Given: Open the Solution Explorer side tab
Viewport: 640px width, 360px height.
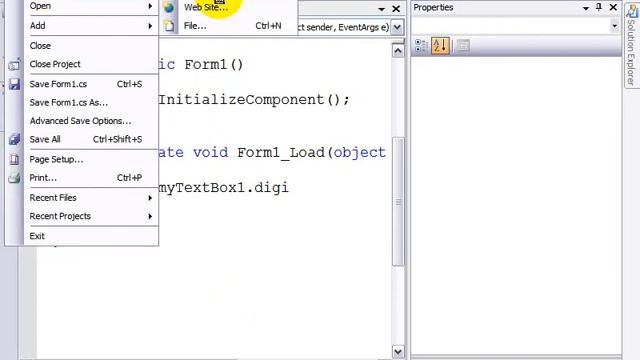Looking at the screenshot, I should pos(632,45).
